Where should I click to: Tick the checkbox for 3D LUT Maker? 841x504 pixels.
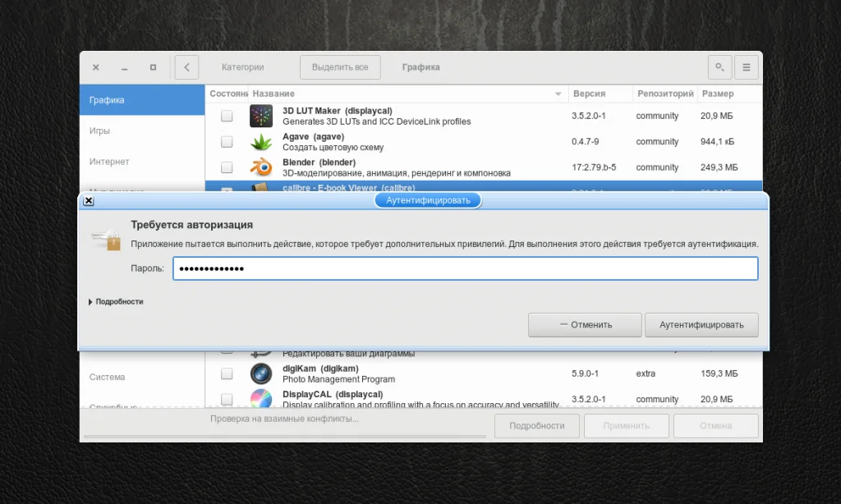click(227, 116)
